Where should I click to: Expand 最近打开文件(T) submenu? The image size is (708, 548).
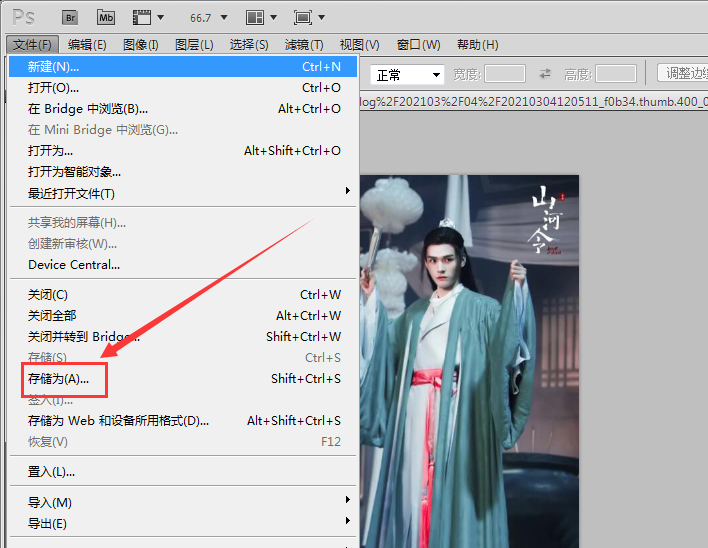click(183, 193)
